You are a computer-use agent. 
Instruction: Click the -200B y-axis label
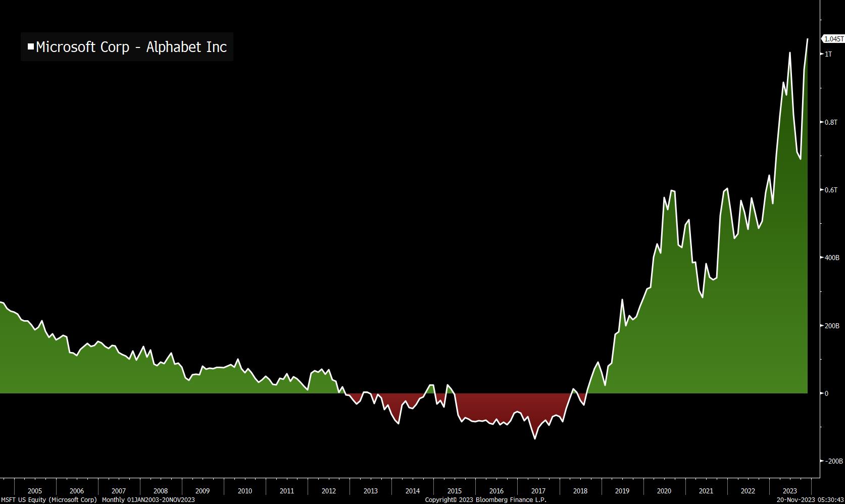pos(833,461)
